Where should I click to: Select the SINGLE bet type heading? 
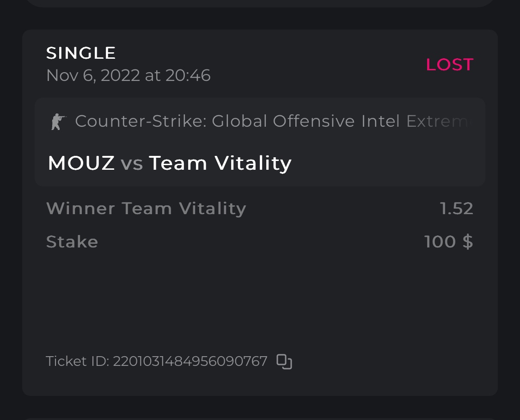tap(81, 53)
